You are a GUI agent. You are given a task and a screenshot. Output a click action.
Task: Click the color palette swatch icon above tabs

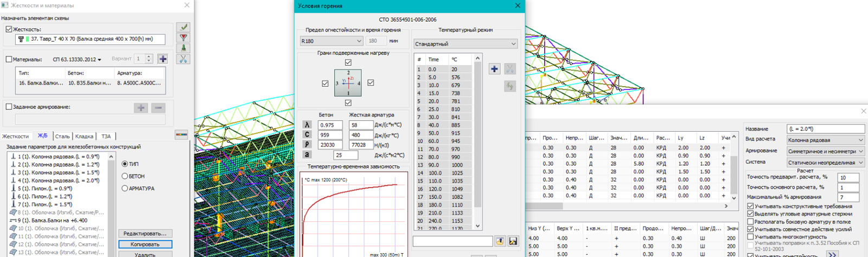pyautogui.click(x=181, y=134)
